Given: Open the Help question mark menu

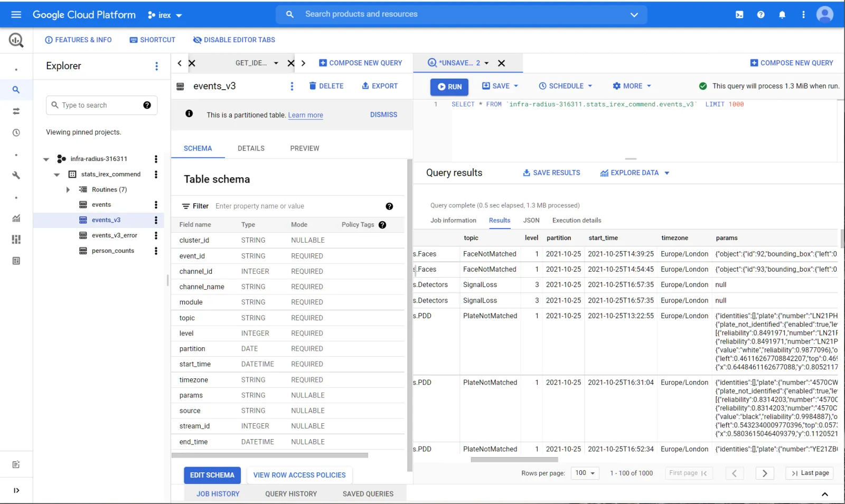Looking at the screenshot, I should 760,15.
